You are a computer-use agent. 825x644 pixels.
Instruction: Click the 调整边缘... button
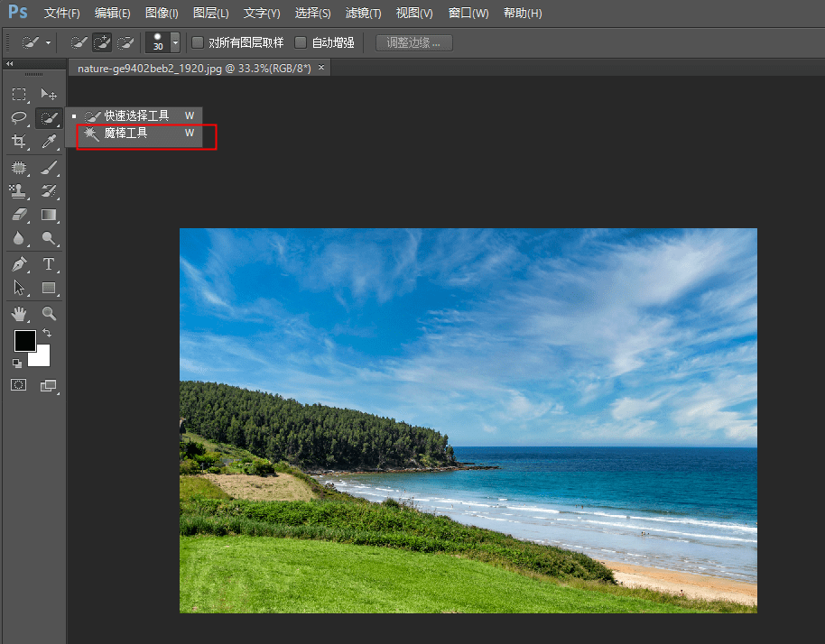click(x=413, y=42)
